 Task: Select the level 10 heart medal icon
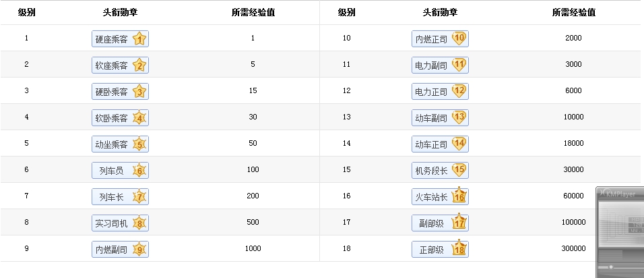click(x=459, y=38)
